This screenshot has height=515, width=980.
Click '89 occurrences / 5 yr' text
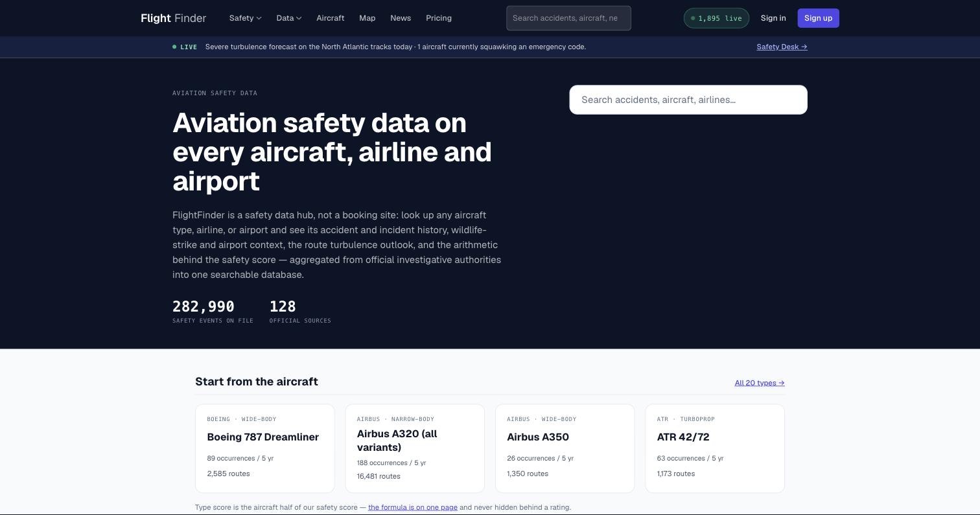coord(240,458)
